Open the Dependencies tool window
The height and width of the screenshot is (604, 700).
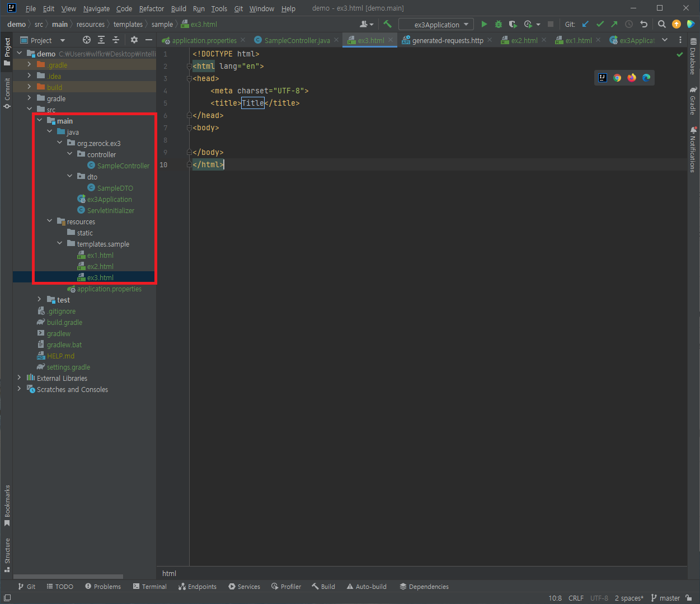(x=424, y=587)
